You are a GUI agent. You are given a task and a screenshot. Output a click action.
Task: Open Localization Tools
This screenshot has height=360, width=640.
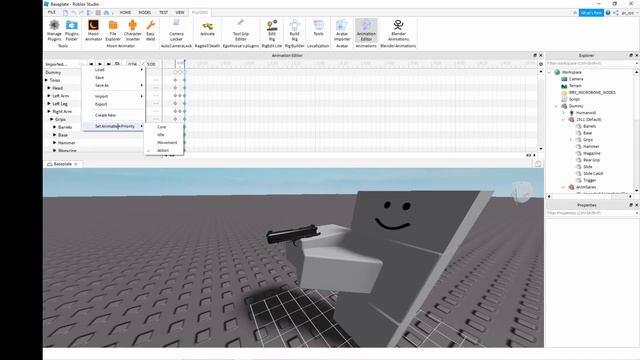[x=318, y=29]
